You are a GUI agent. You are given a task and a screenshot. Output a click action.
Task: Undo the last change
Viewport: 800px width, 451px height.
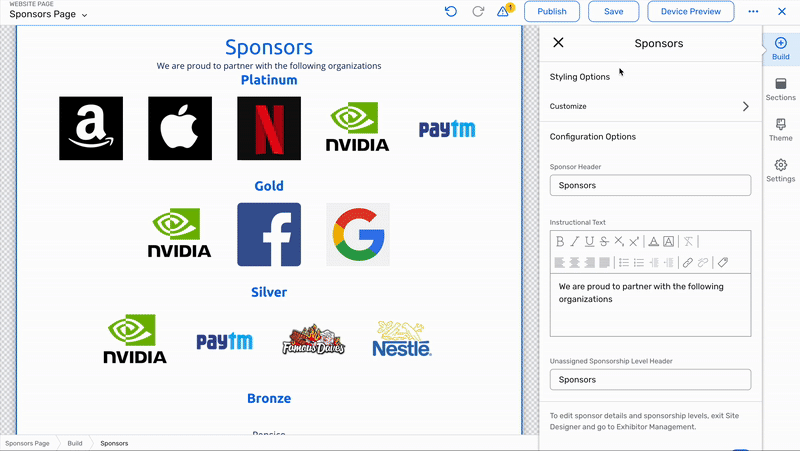tap(451, 11)
